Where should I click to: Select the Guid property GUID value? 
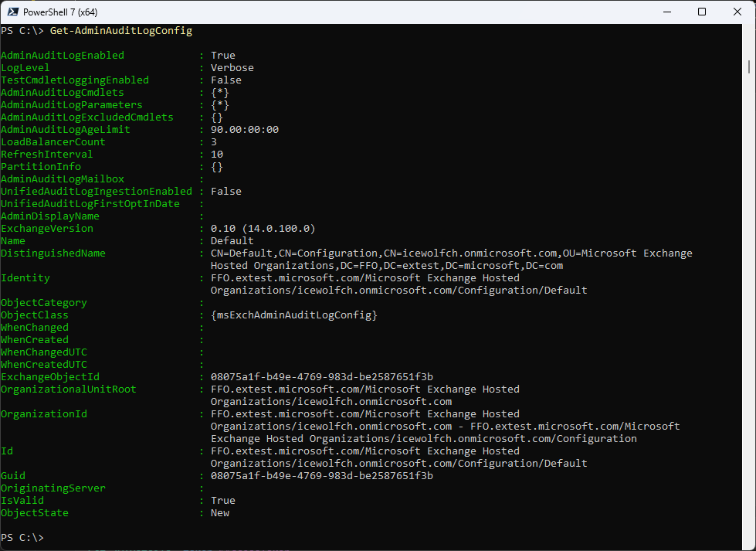321,476
